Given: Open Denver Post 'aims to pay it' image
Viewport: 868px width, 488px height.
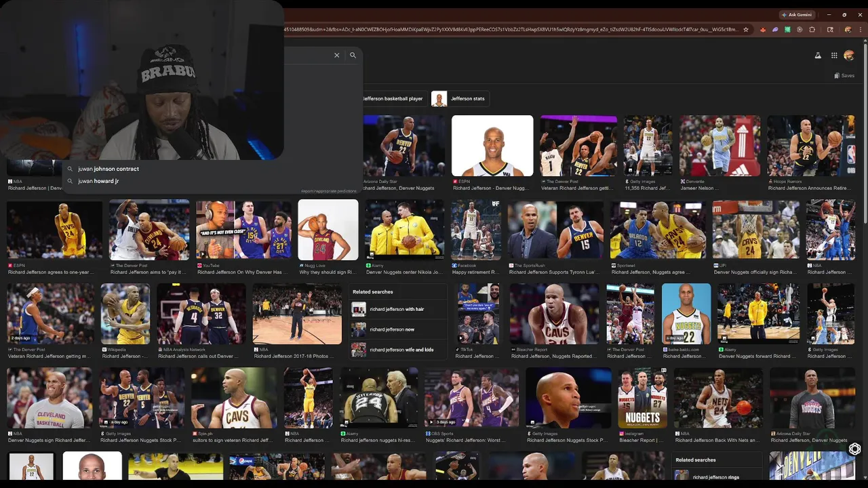Looking at the screenshot, I should [149, 230].
